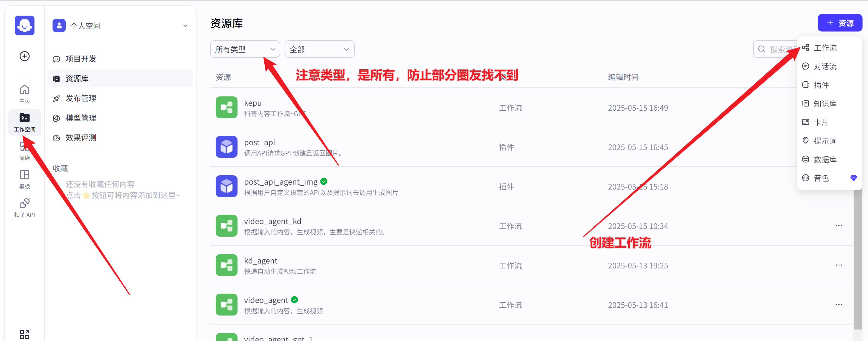Click the 2025-05-13 19:25 timestamp
868x341 pixels.
pos(638,266)
